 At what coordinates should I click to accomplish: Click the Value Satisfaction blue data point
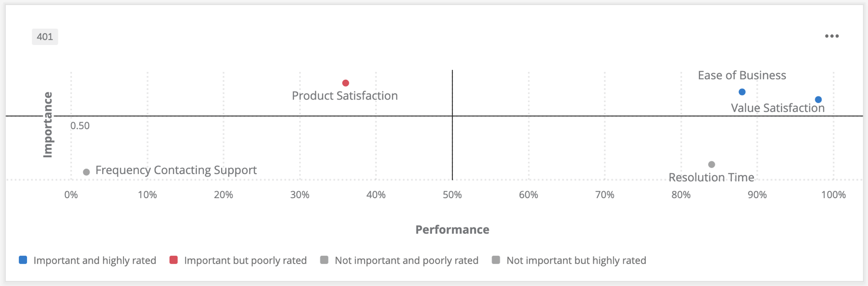[818, 100]
